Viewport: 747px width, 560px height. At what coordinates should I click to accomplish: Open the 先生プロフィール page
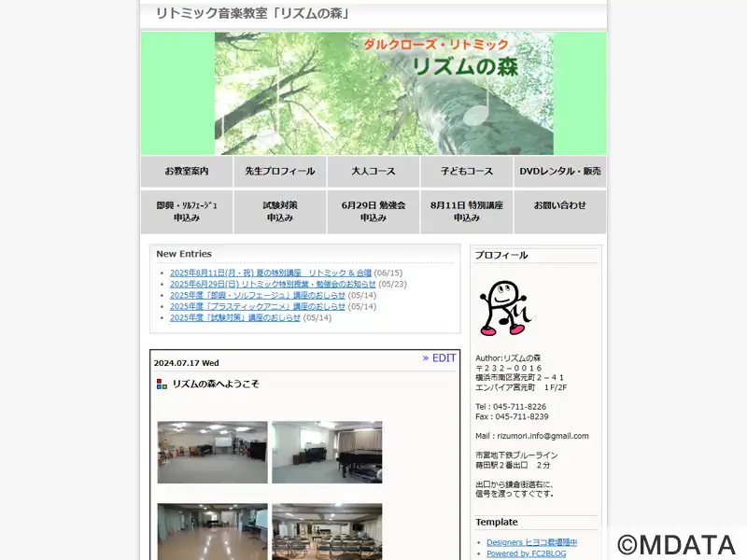click(x=280, y=172)
